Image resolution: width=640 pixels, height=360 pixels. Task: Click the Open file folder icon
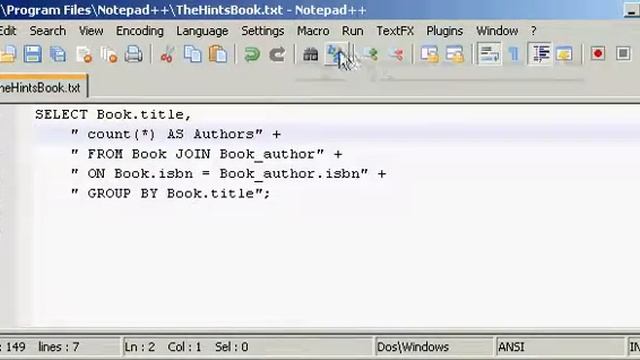tap(7, 54)
